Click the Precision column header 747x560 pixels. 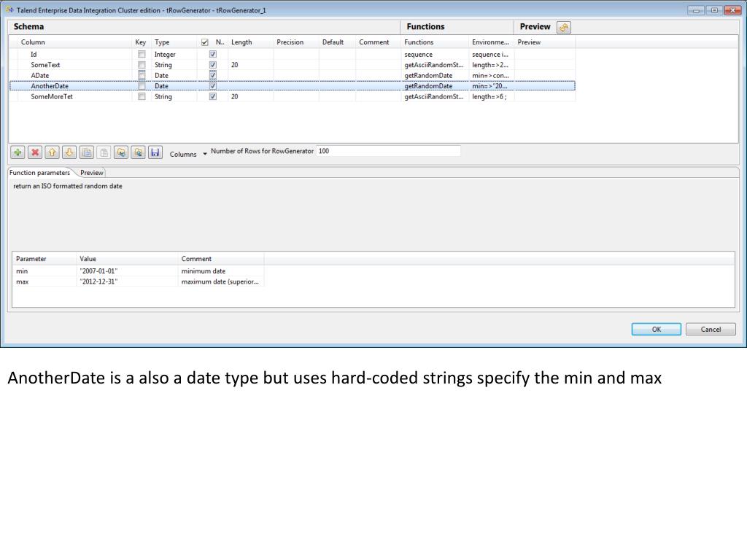pyautogui.click(x=296, y=42)
